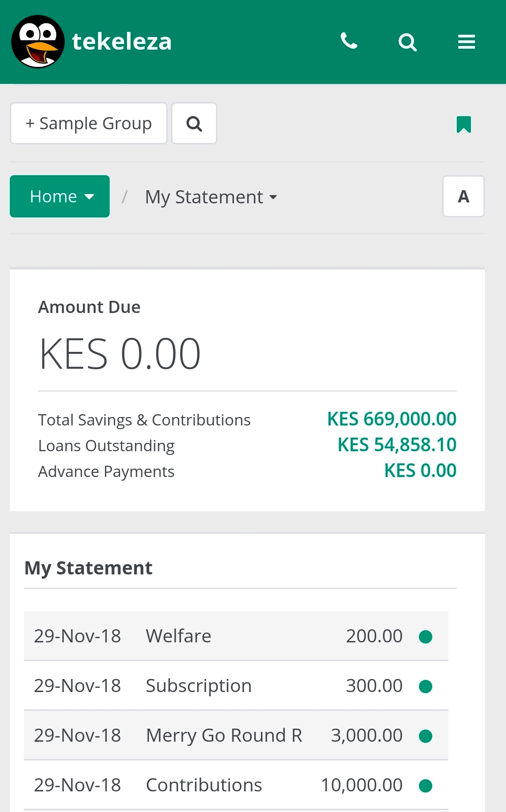Click the search icon beside Sample Group

coord(194,124)
